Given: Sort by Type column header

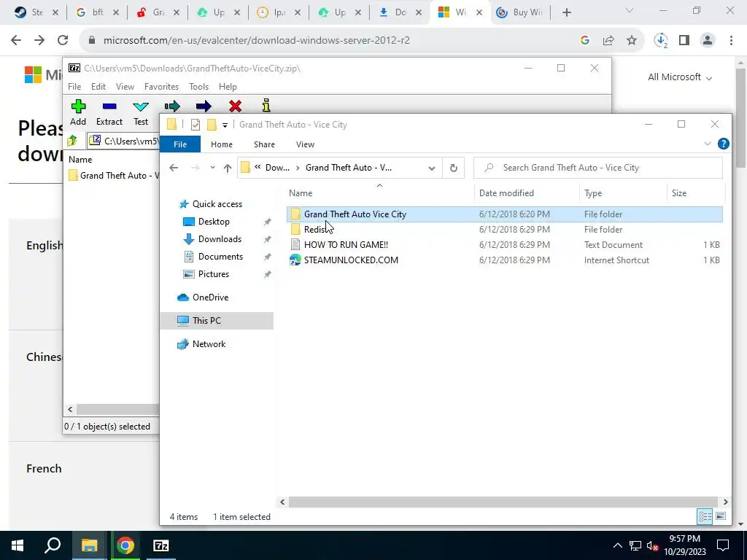Looking at the screenshot, I should point(623,192).
